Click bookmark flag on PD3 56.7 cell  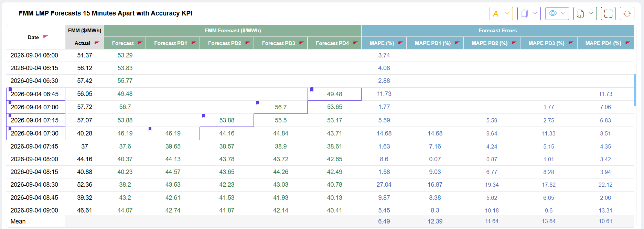(258, 102)
